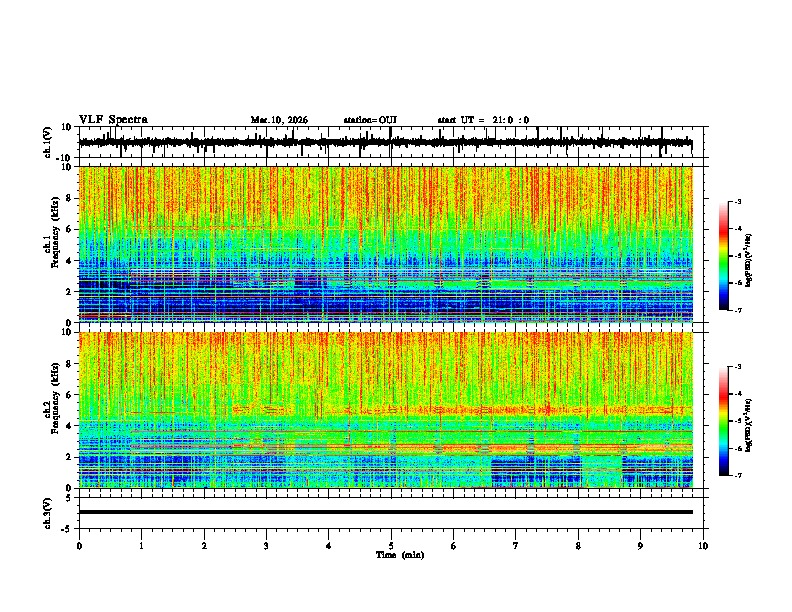Image resolution: width=792 pixels, height=612 pixels.
Task: Click the ch.1 'Frequency (kHz)' axis label
Action: coord(55,232)
